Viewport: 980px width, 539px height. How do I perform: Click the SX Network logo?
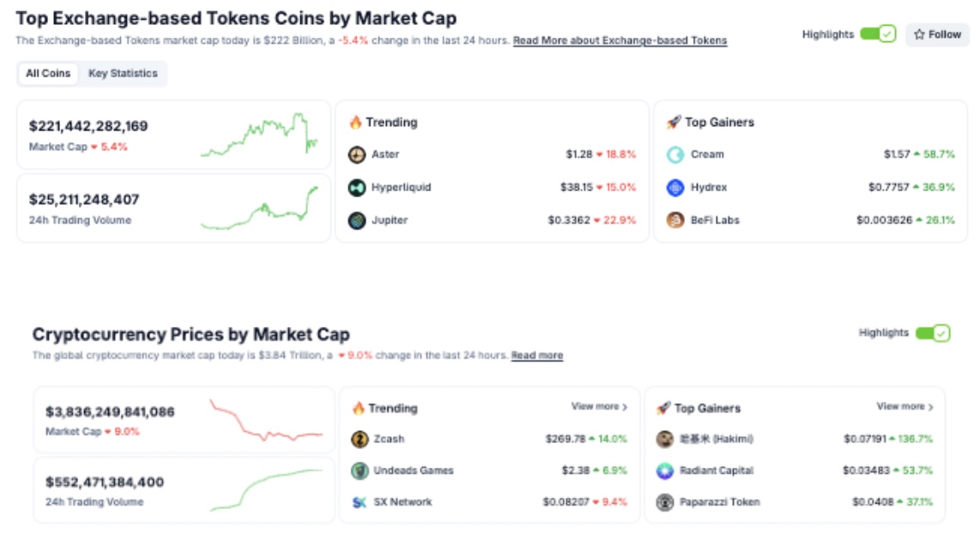coord(361,501)
